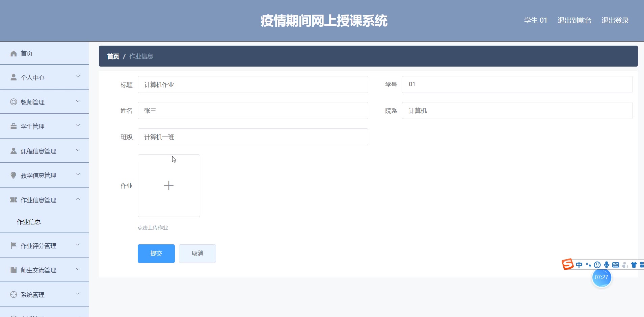Viewport: 644px width, 317px height.
Task: Open the 作业信息 submenu item in sidebar
Action: click(x=44, y=222)
